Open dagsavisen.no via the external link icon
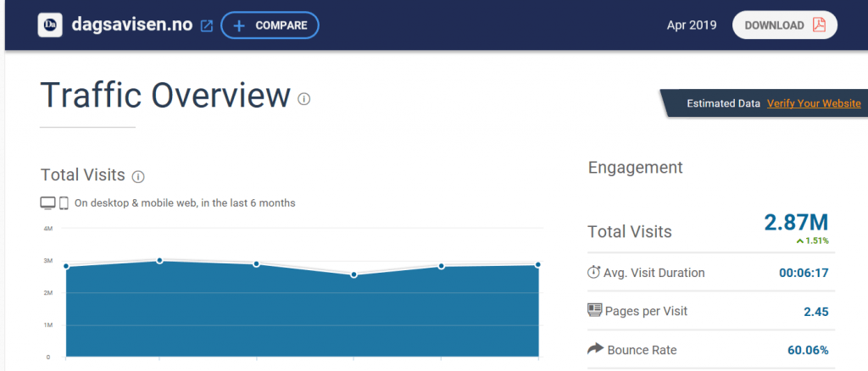The width and height of the screenshot is (868, 371). (206, 25)
